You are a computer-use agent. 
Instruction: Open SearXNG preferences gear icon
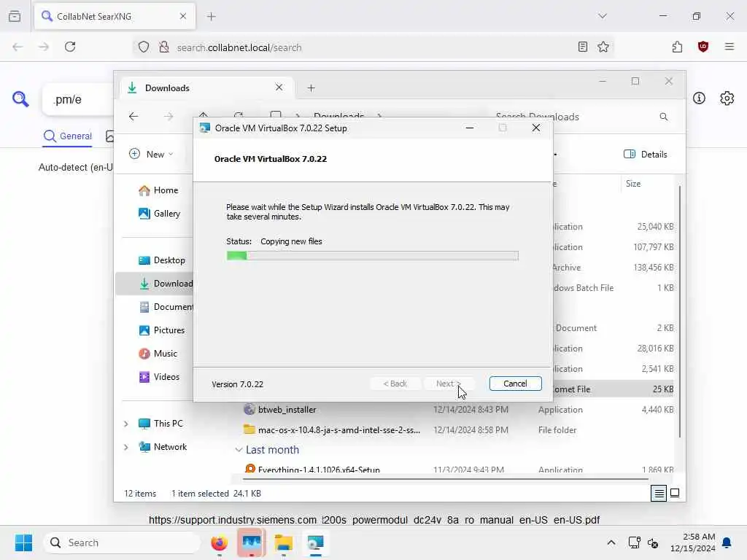click(727, 98)
